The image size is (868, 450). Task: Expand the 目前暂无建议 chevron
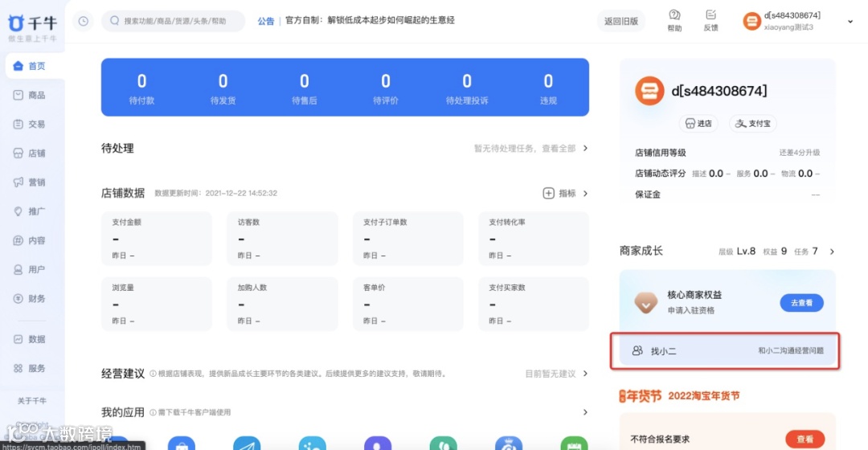click(585, 374)
